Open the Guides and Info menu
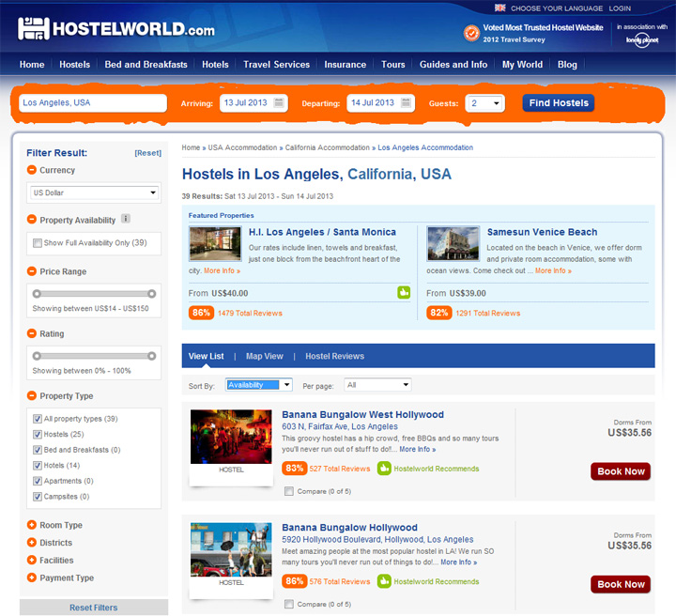The image size is (676, 616). click(x=453, y=64)
